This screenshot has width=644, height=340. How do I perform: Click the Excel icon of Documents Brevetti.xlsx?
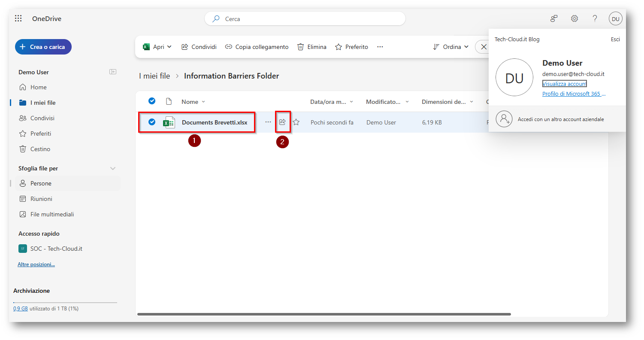169,122
